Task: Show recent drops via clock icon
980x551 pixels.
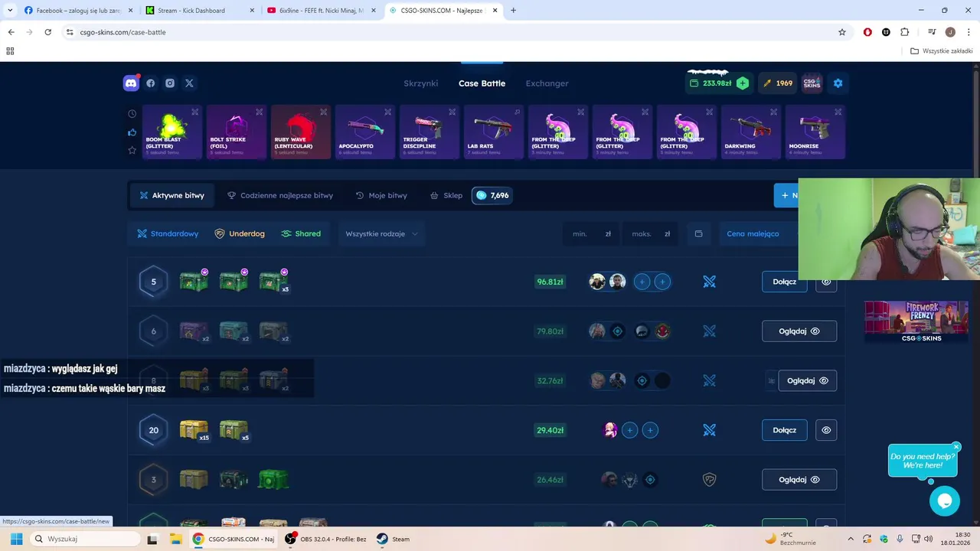Action: click(132, 114)
